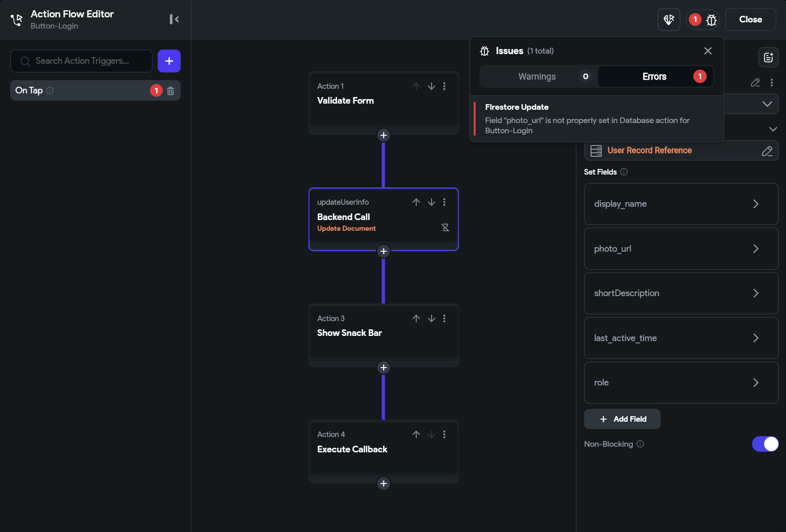Show info tooltip for Set Fields
786x532 pixels.
pyautogui.click(x=624, y=172)
